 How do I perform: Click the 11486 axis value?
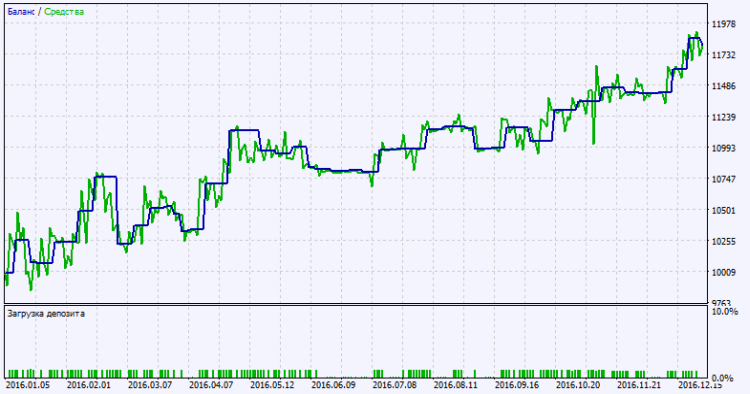coord(724,87)
